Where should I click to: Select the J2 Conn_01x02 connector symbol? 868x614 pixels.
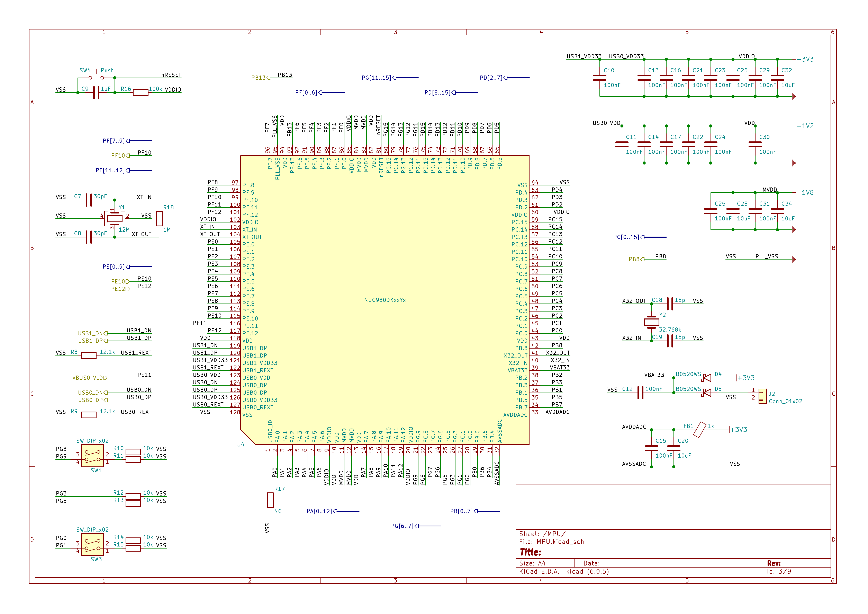[x=762, y=396]
